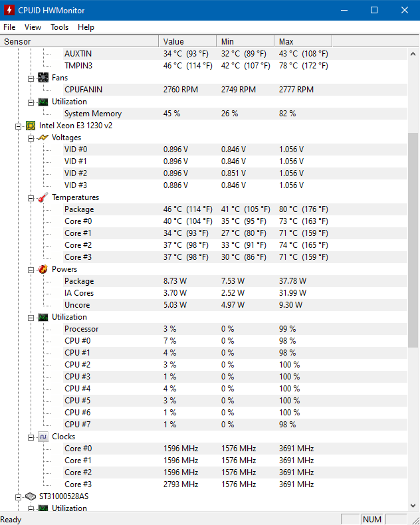Image resolution: width=420 pixels, height=525 pixels.
Task: Collapse the Temperatures tree section
Action: (31, 198)
